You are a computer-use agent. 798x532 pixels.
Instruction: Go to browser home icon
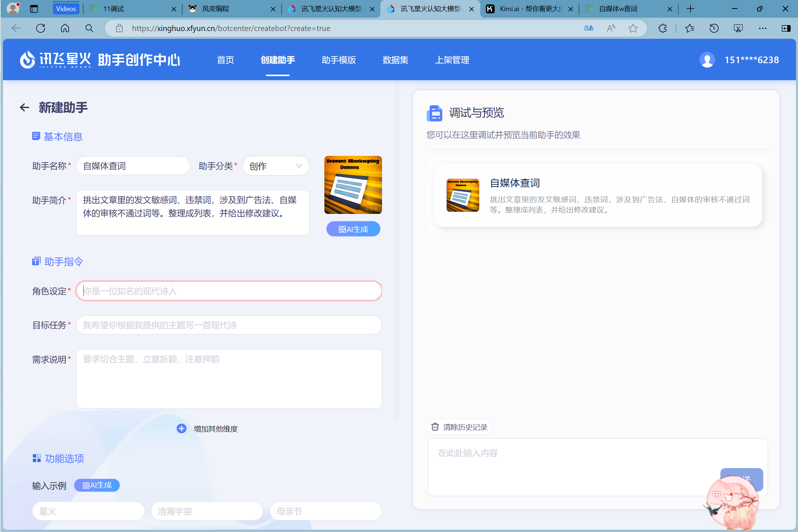pyautogui.click(x=65, y=28)
